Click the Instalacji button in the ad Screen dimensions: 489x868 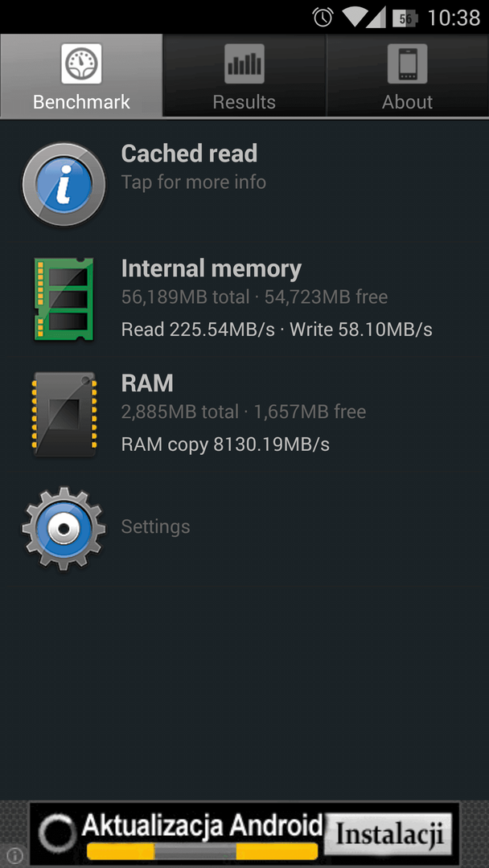(x=388, y=834)
